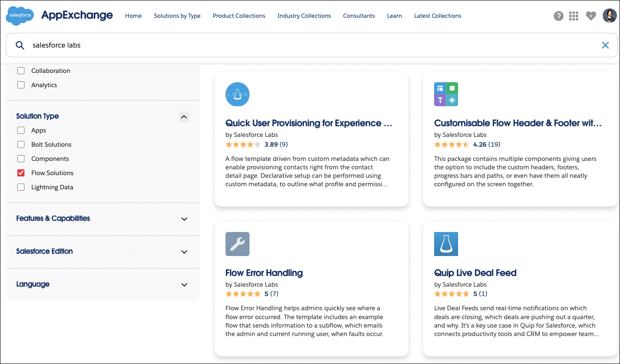Click the search magnifier icon
The height and width of the screenshot is (364, 620).
click(x=20, y=45)
